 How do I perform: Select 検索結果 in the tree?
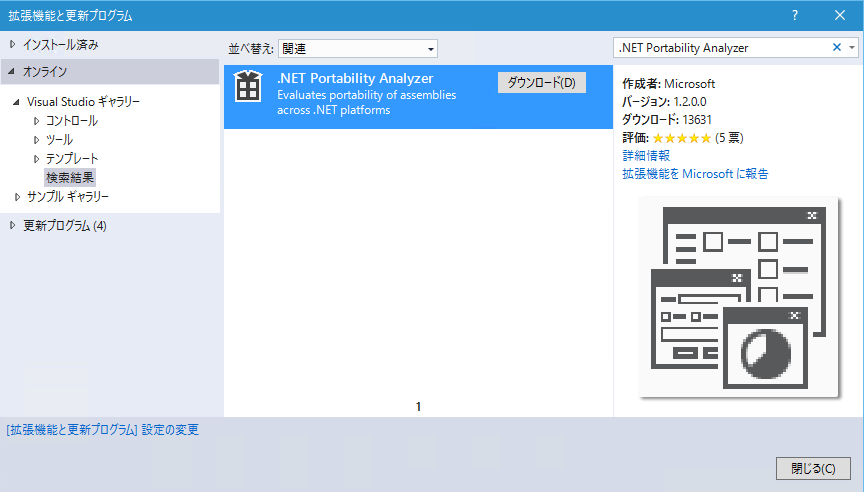tap(70, 177)
